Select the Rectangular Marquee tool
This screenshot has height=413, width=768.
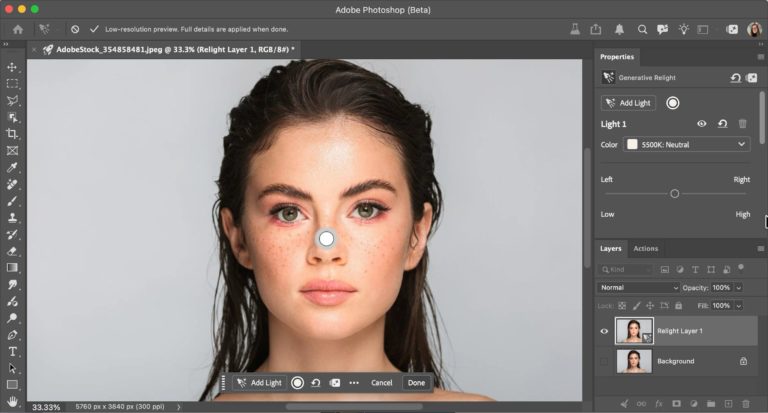pos(12,84)
